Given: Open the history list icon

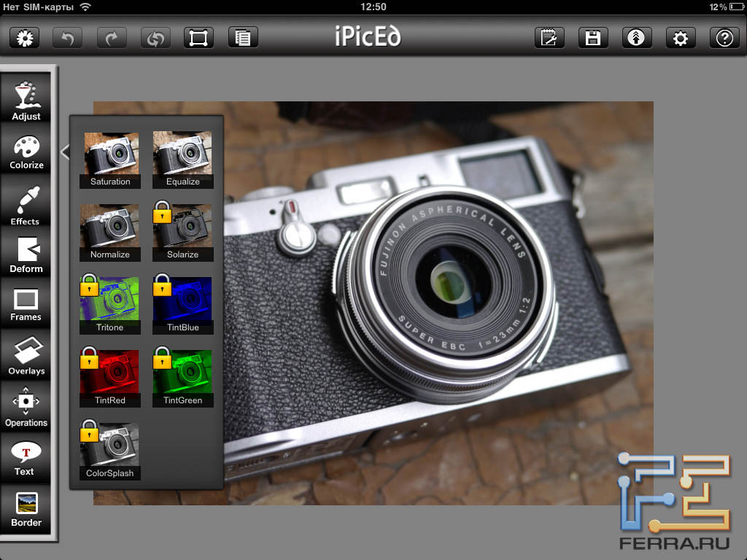Looking at the screenshot, I should (x=243, y=38).
